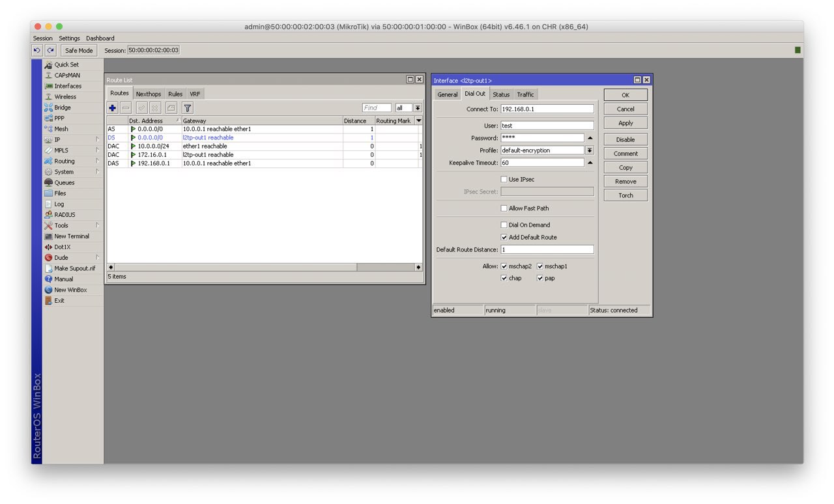Switch to the Nexthops tab
The image size is (834, 504).
(148, 94)
